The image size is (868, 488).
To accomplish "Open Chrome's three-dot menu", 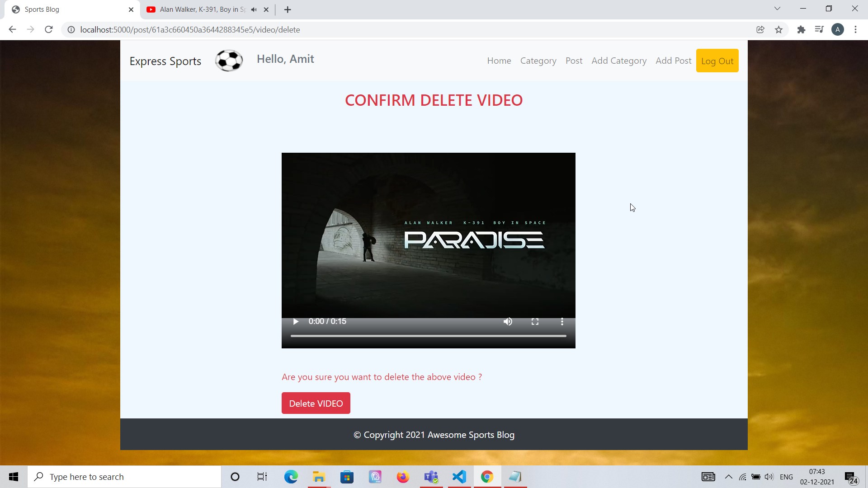I will (855, 30).
